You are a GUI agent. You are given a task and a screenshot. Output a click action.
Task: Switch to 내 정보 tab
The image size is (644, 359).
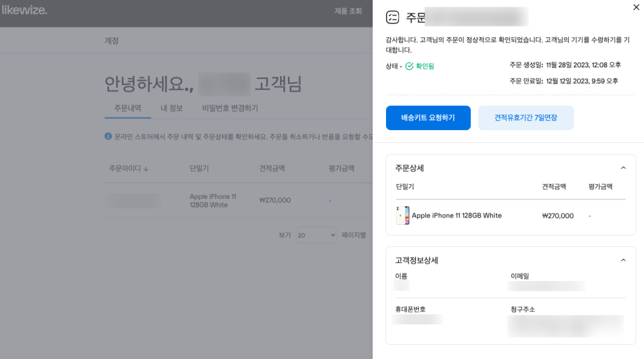172,108
